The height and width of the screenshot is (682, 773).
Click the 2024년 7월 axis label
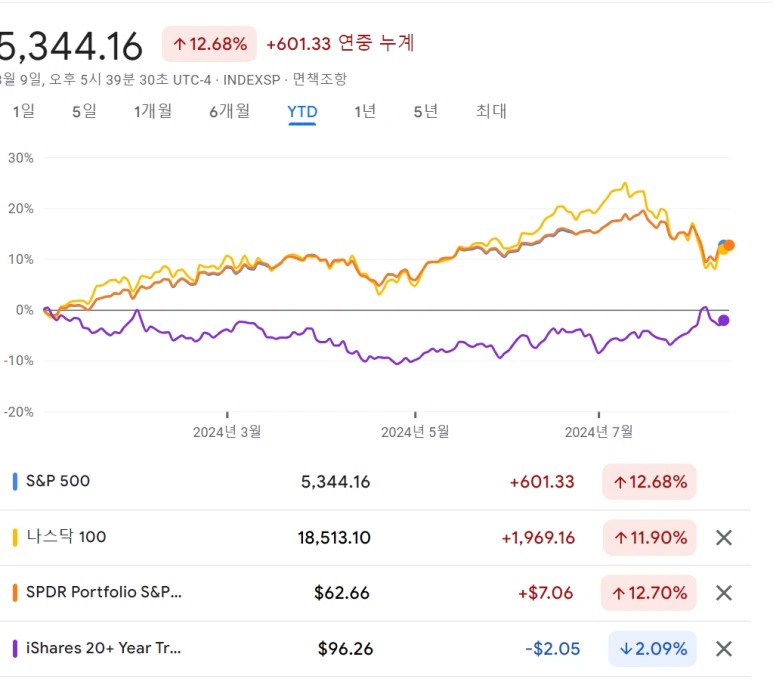(598, 432)
